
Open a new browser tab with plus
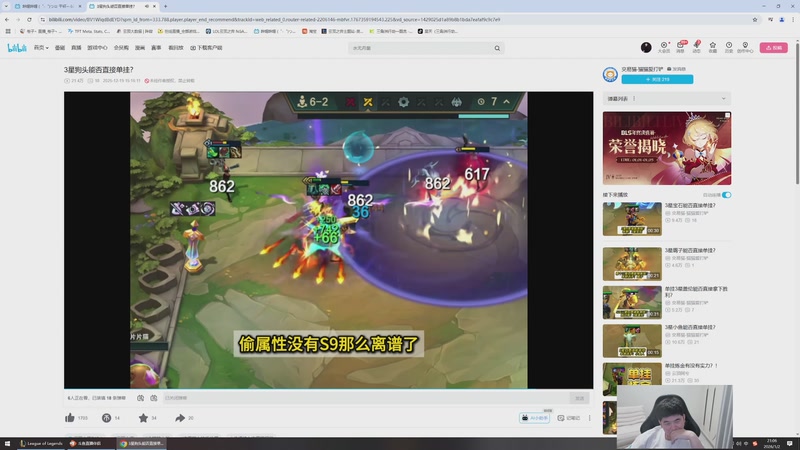tap(165, 6)
